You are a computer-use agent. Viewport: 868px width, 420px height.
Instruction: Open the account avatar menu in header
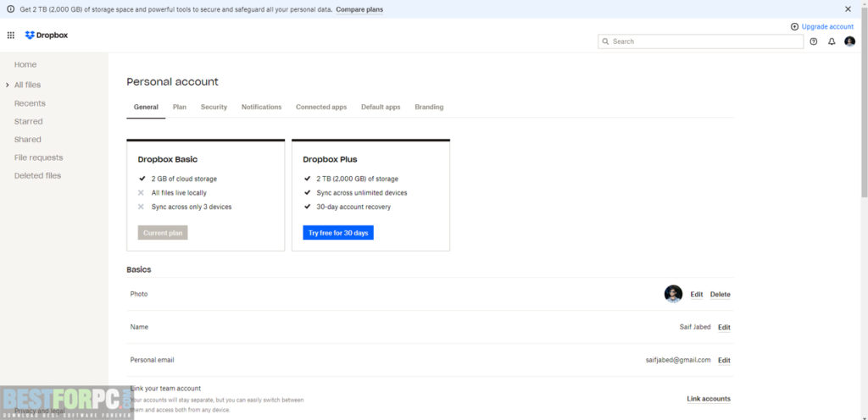tap(849, 41)
